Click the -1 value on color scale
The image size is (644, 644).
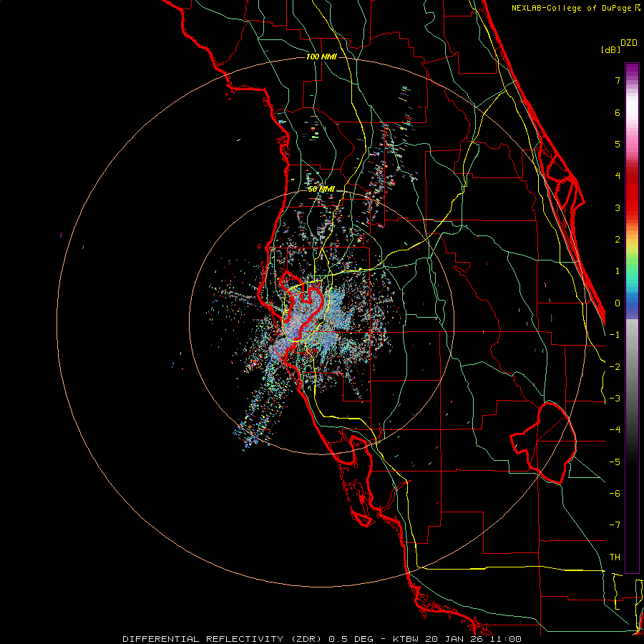tap(615, 335)
